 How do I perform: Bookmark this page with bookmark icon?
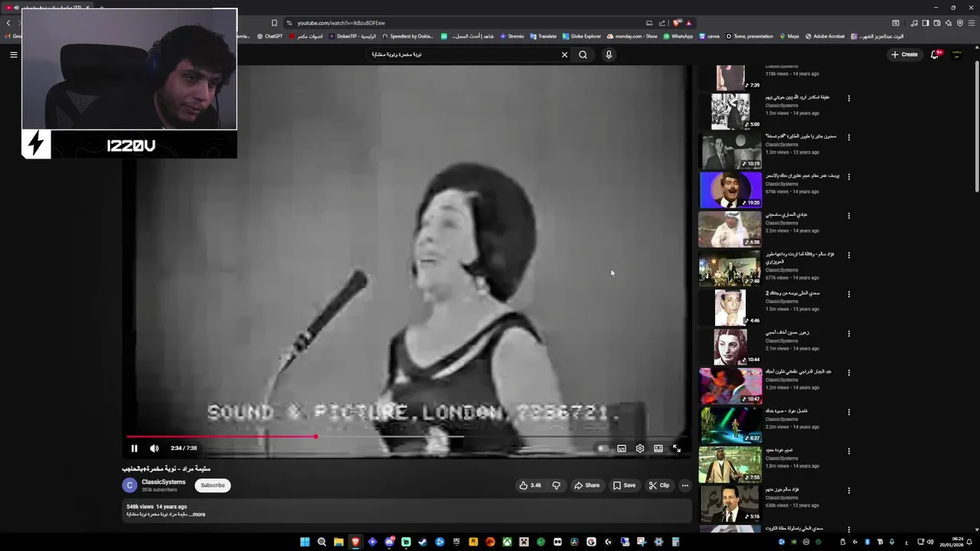[x=274, y=23]
